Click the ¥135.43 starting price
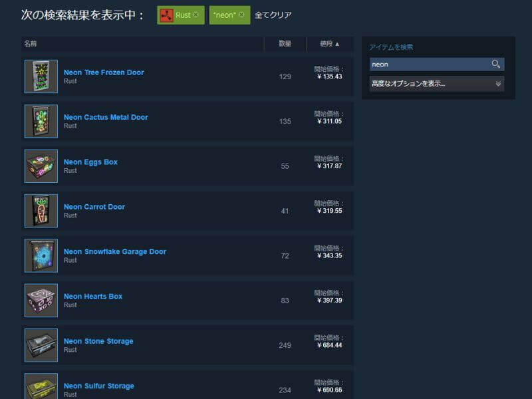 (x=329, y=76)
